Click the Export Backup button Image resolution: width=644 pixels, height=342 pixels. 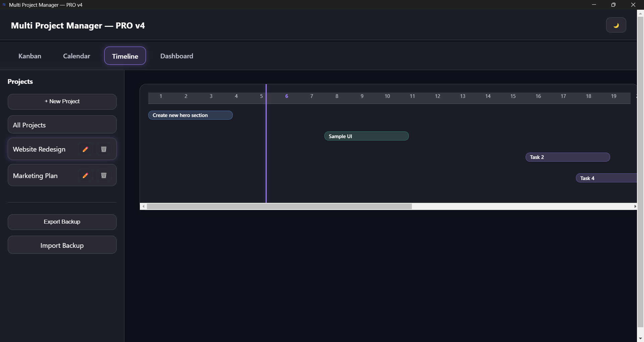[x=62, y=222]
